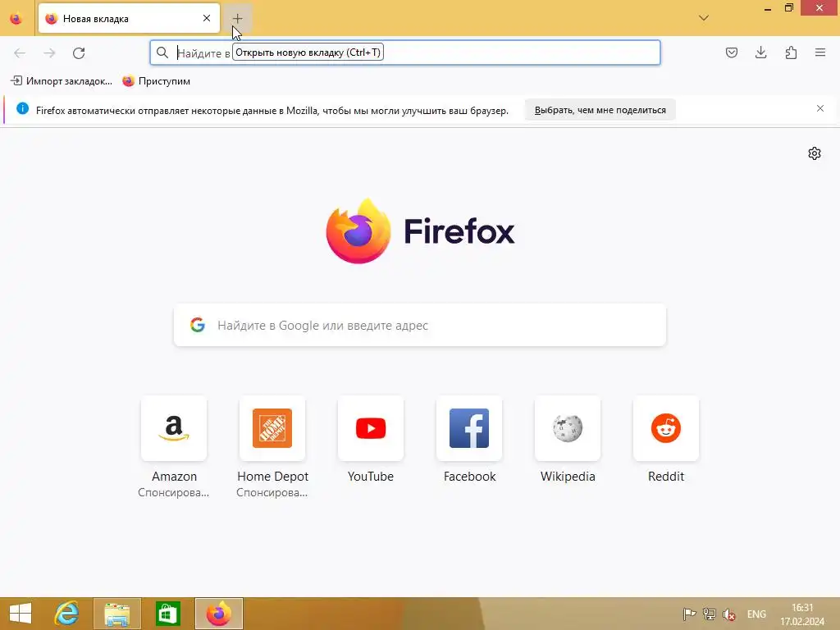Open the Downloads panel
The width and height of the screenshot is (840, 630).
click(760, 52)
